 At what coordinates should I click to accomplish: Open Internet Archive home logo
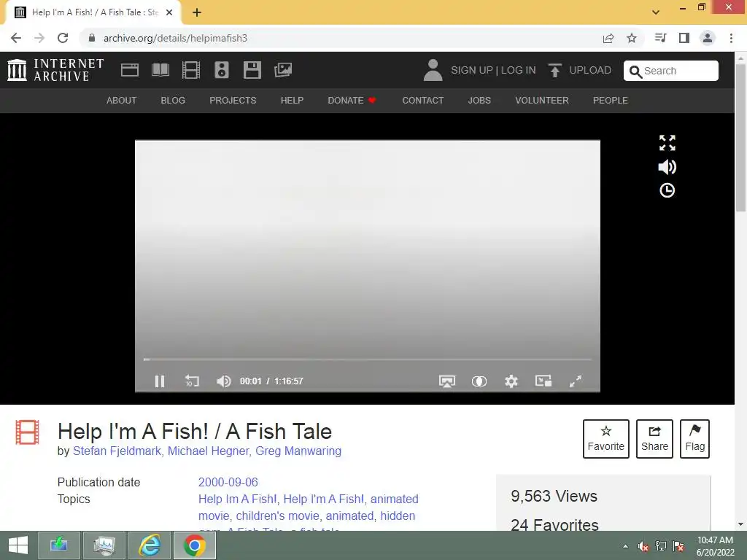click(55, 70)
